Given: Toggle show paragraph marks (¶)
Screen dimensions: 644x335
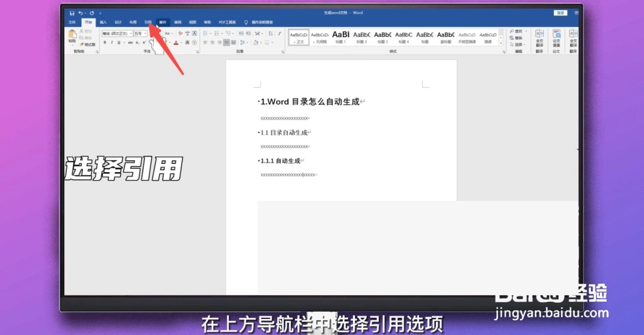Looking at the screenshot, I should tap(279, 33).
